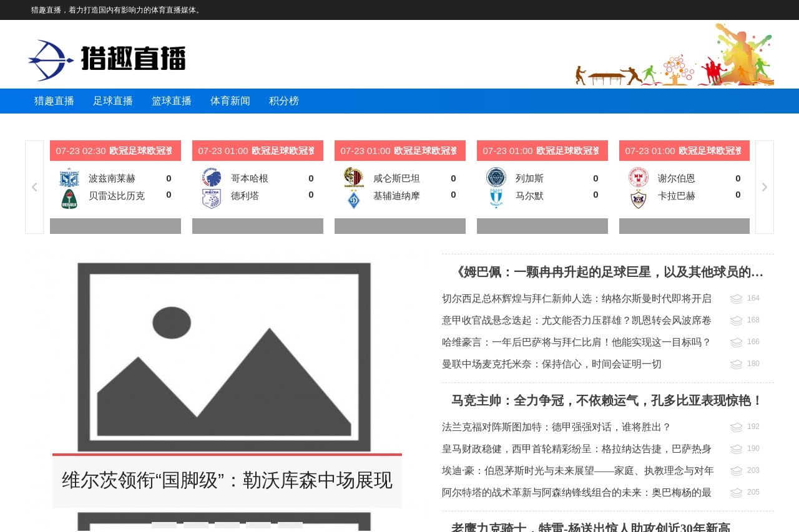Image resolution: width=799 pixels, height=532 pixels.
Task: Click 波兹南莱赫 team crest icon
Action: 69,178
